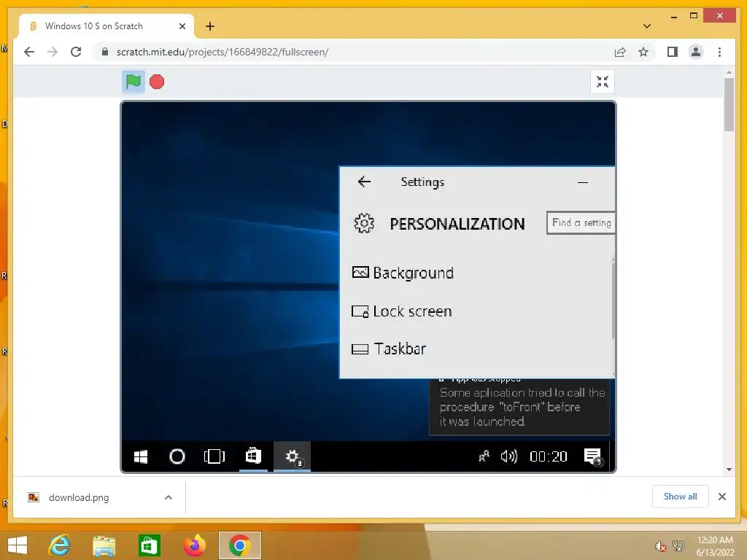The width and height of the screenshot is (747, 560).
Task: Click host muted speaker tray icon
Action: click(660, 547)
